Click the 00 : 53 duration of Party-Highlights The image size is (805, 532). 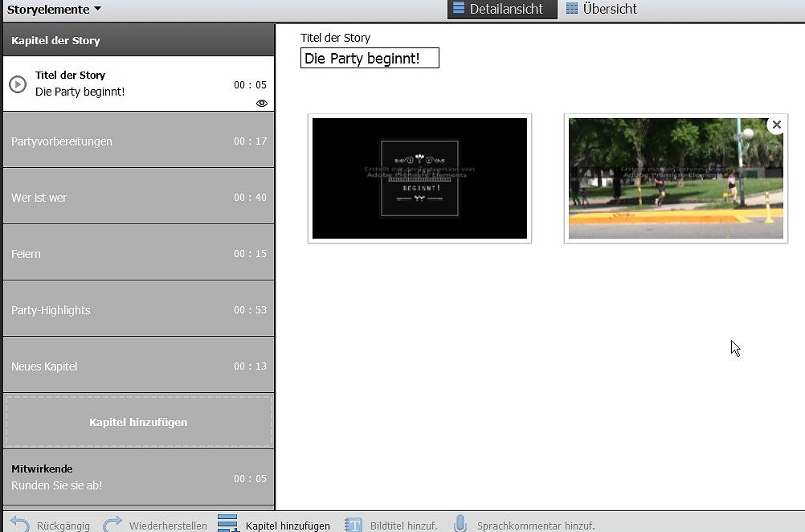(x=250, y=309)
